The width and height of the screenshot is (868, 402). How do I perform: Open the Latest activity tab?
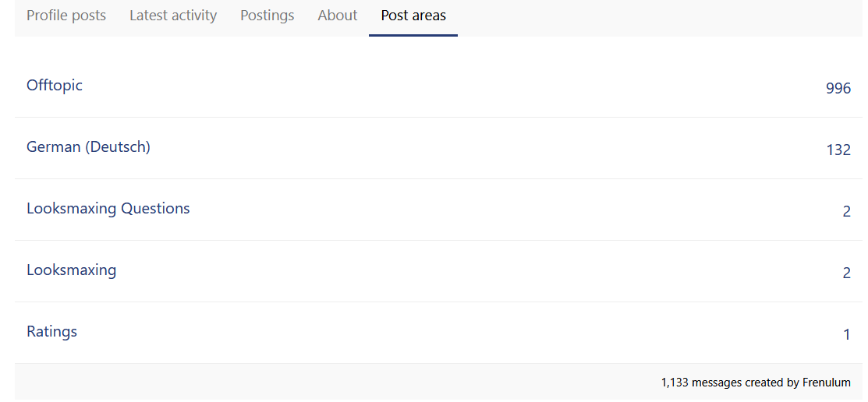(x=173, y=16)
